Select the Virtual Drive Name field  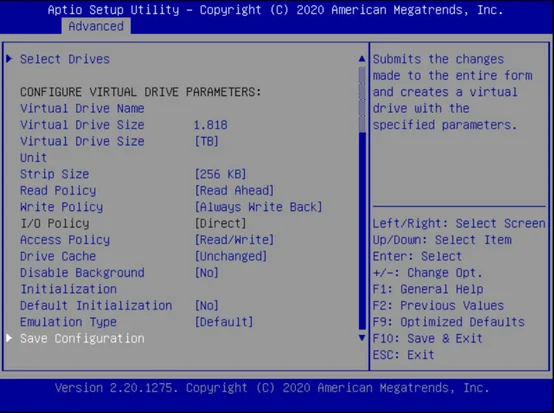point(82,108)
